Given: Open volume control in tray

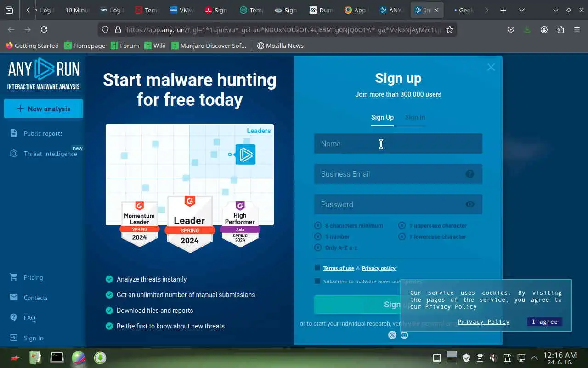Looking at the screenshot, I should click(493, 357).
